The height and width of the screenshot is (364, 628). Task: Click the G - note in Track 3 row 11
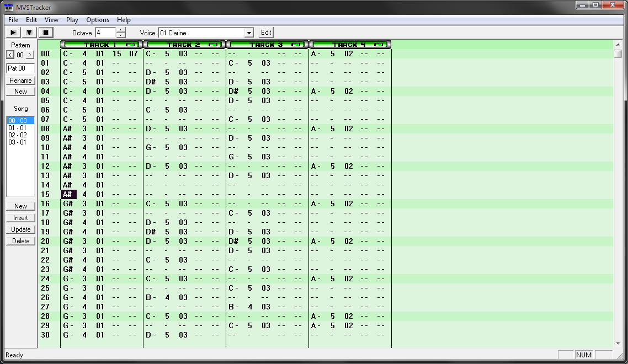point(233,157)
